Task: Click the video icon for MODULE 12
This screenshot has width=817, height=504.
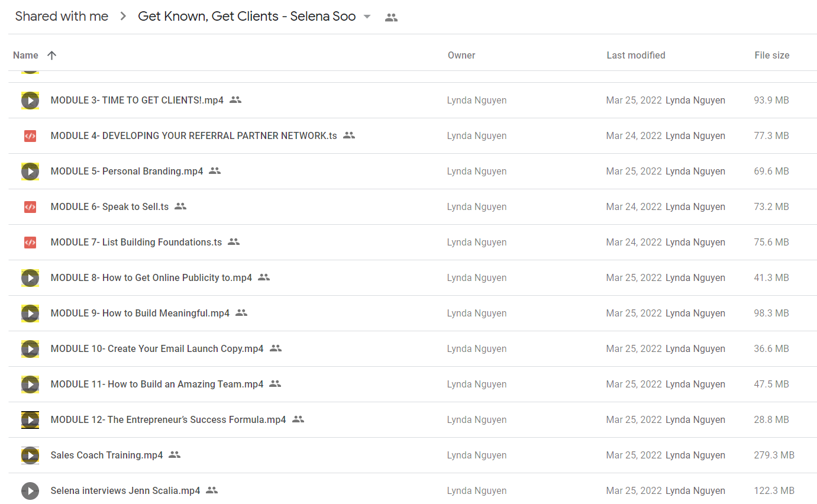Action: click(x=30, y=420)
